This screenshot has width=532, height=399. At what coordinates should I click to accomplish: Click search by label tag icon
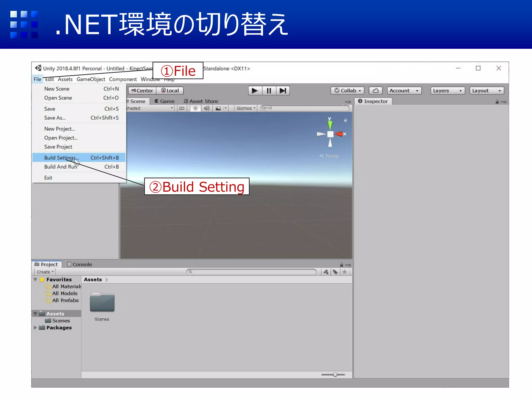click(335, 272)
